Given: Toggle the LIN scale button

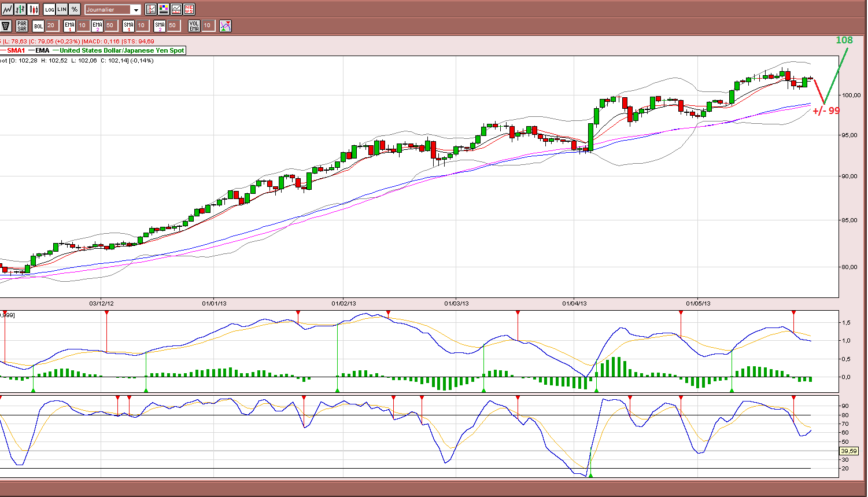Looking at the screenshot, I should pos(62,9).
